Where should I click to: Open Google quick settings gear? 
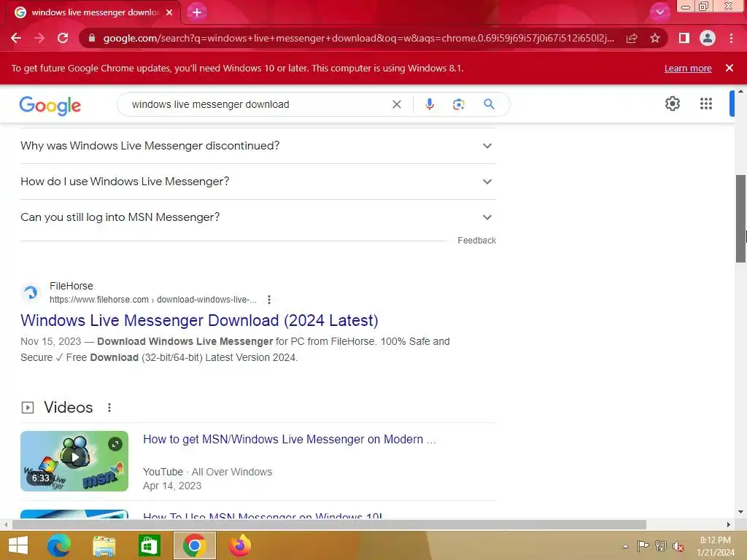(672, 104)
